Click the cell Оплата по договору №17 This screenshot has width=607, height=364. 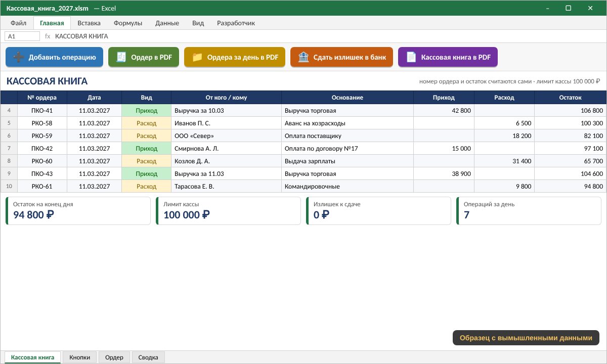click(x=348, y=149)
